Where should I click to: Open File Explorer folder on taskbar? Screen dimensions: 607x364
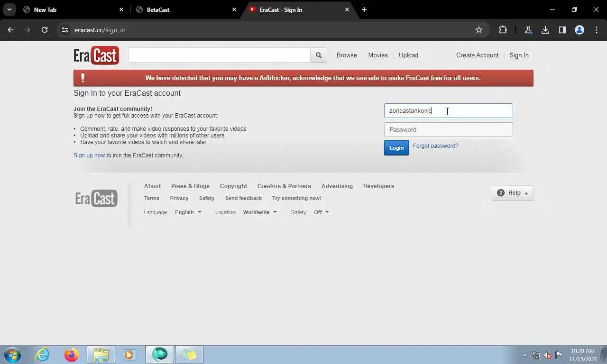tap(101, 355)
